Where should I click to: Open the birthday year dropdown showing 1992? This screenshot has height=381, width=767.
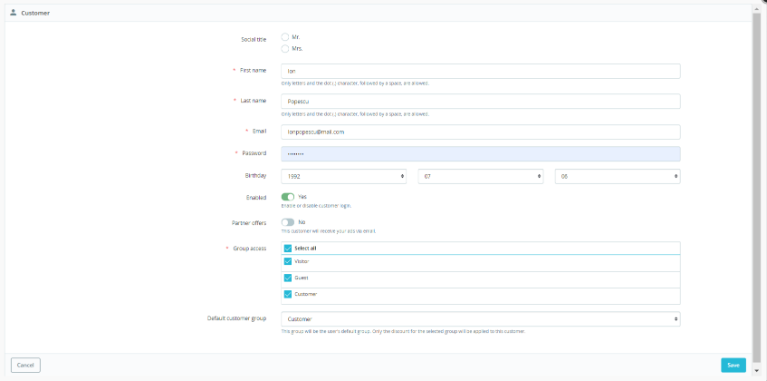point(344,176)
